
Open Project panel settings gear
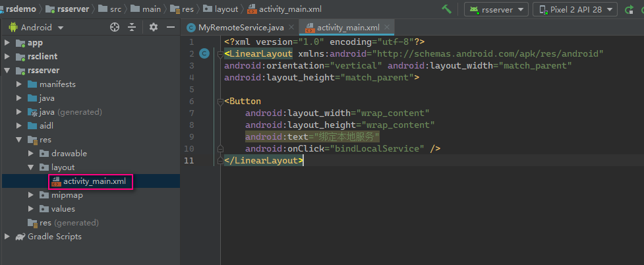coord(154,27)
